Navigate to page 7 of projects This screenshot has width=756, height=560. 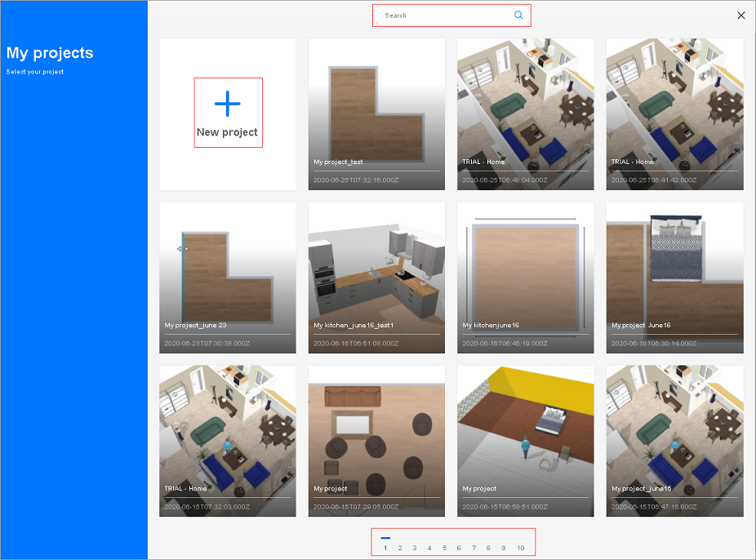pyautogui.click(x=474, y=548)
